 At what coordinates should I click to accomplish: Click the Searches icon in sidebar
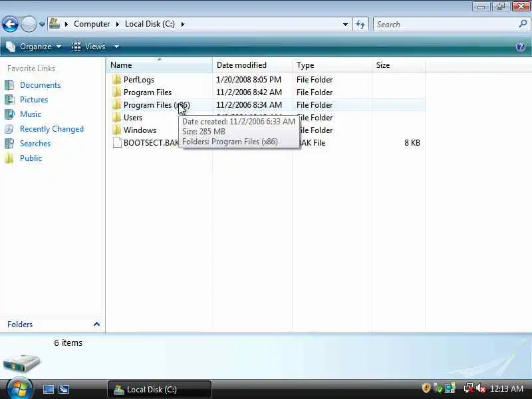tap(9, 144)
